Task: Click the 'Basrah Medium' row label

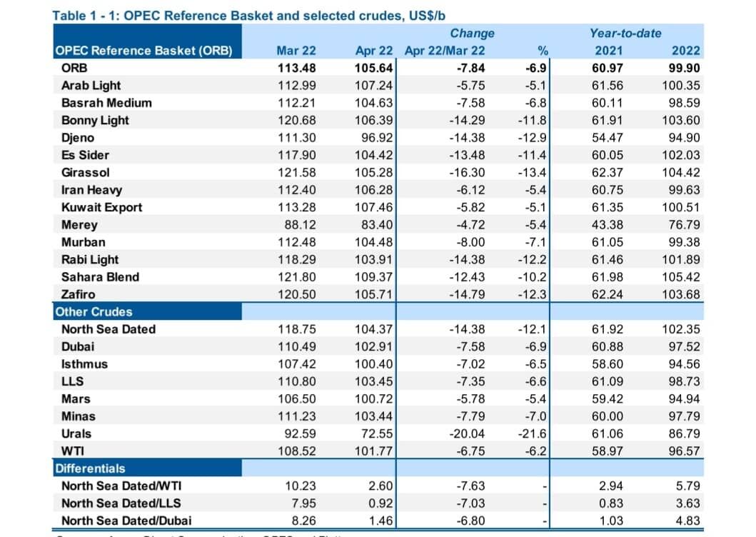Action: pos(106,103)
